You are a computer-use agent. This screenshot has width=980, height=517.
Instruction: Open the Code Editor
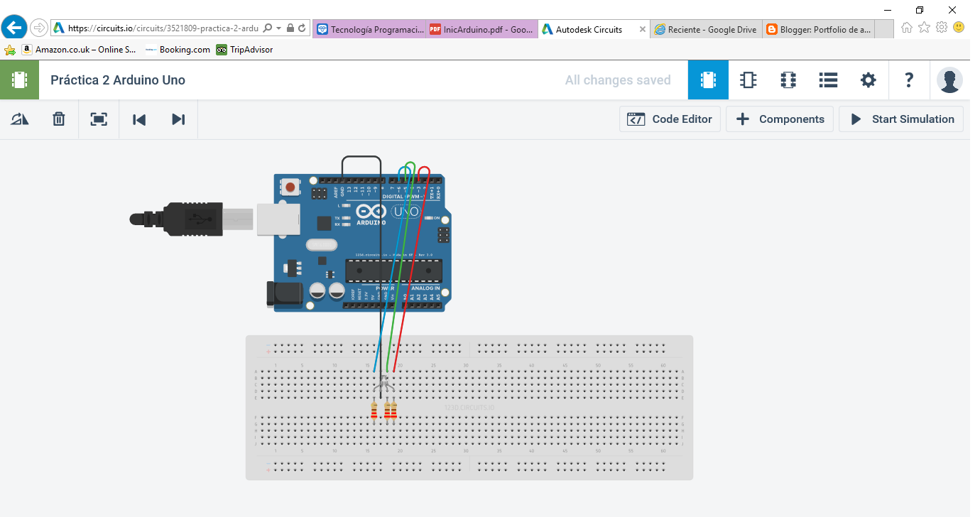click(x=670, y=119)
